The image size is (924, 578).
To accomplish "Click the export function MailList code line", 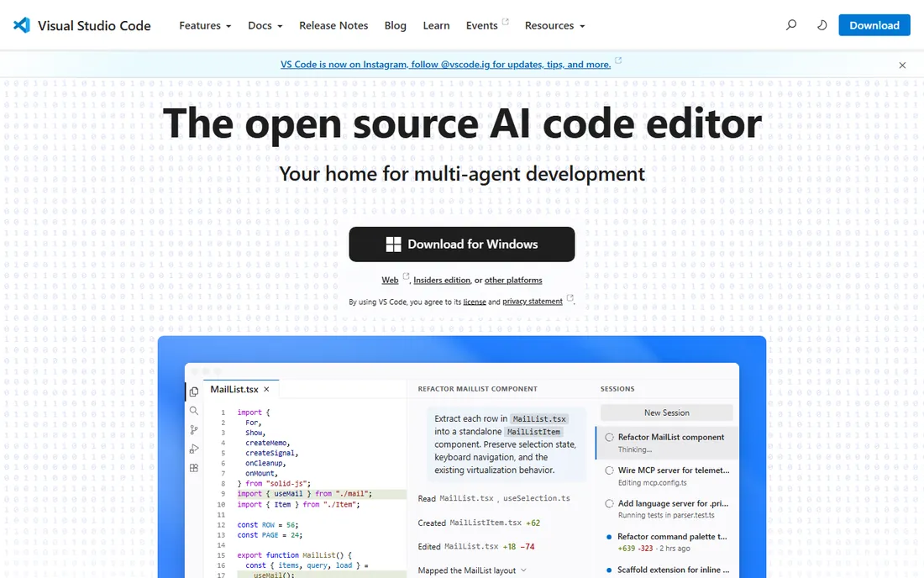I will click(294, 555).
